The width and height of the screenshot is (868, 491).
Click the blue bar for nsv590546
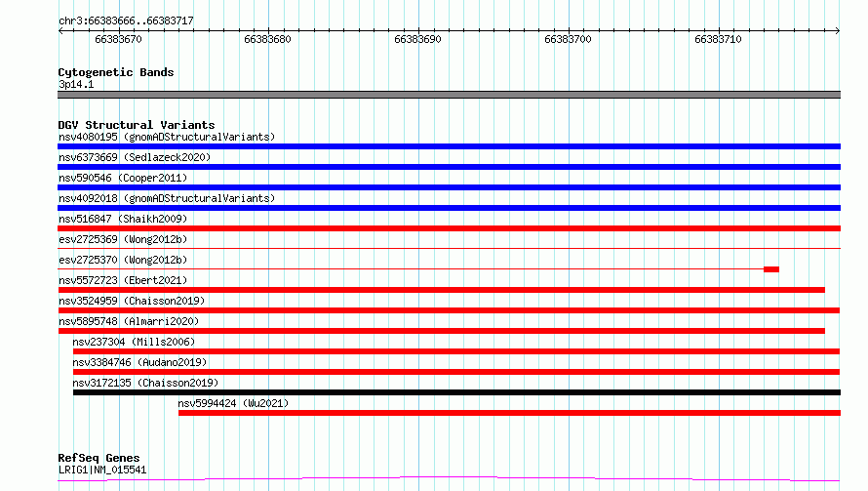coord(449,187)
